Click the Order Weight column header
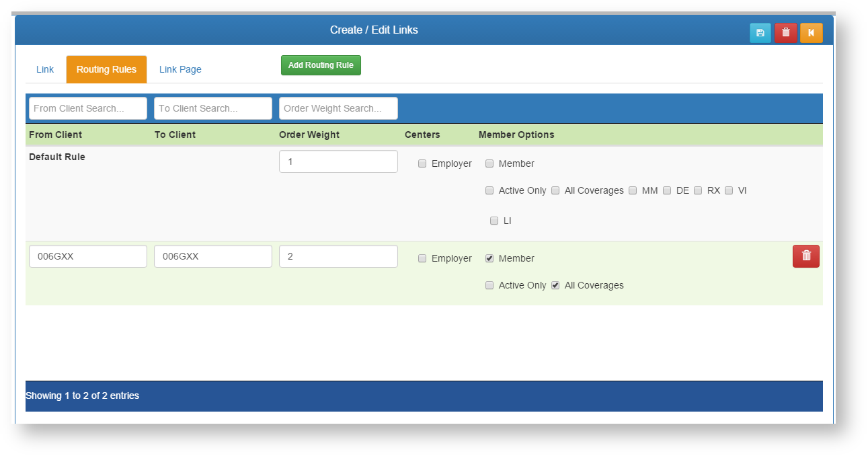This screenshot has width=868, height=456. (x=309, y=135)
